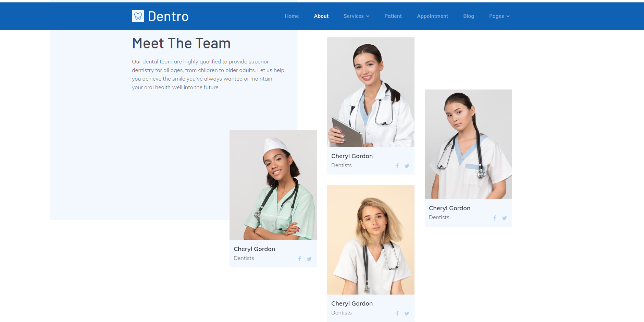Open Twitter icon on the blonde doctor card
The width and height of the screenshot is (644, 322).
pos(407,313)
